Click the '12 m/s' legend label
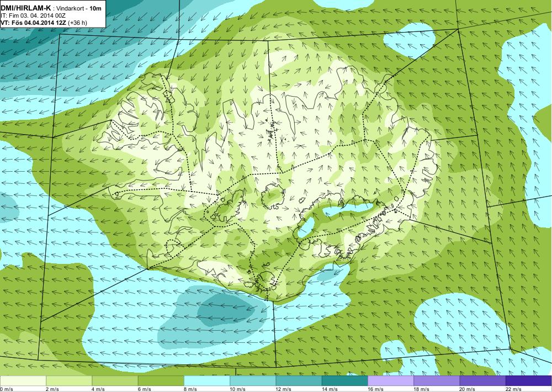The height and width of the screenshot is (392, 552). point(283,389)
